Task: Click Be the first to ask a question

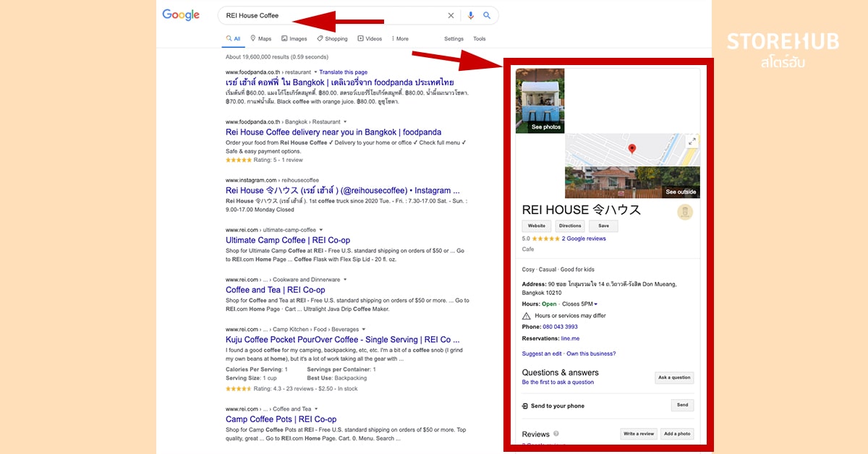Action: point(558,382)
